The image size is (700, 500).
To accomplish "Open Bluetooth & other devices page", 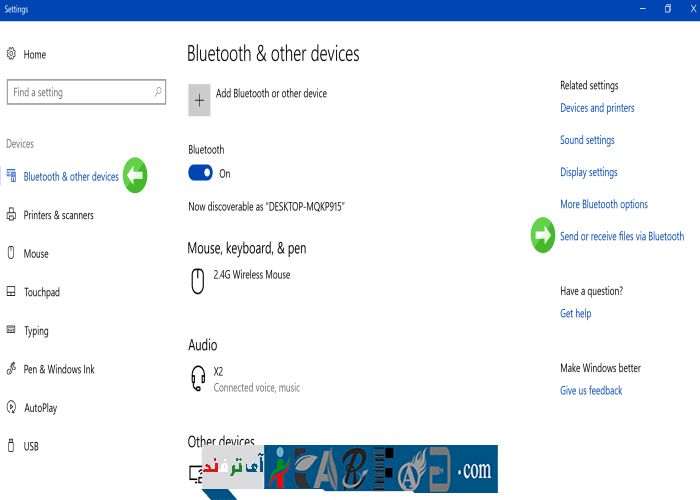I will [71, 177].
